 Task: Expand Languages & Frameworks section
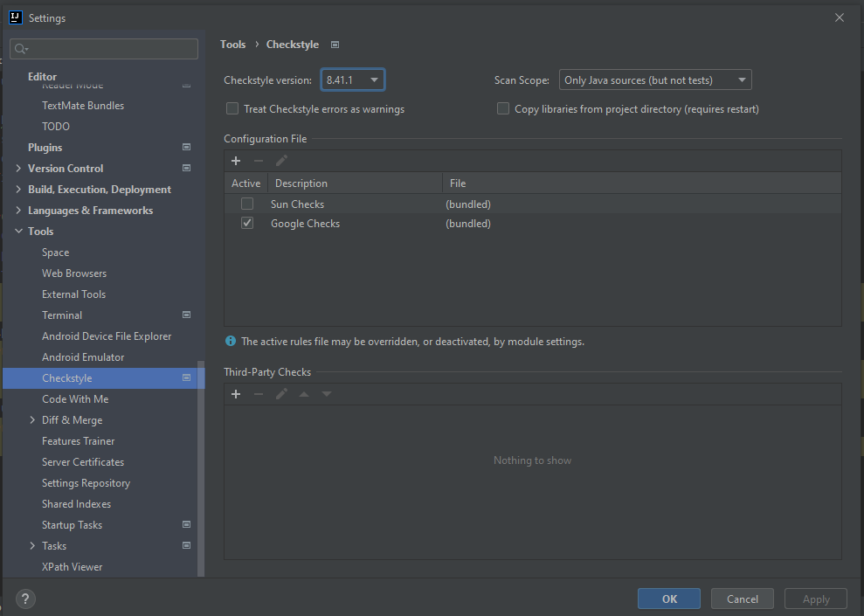[18, 210]
